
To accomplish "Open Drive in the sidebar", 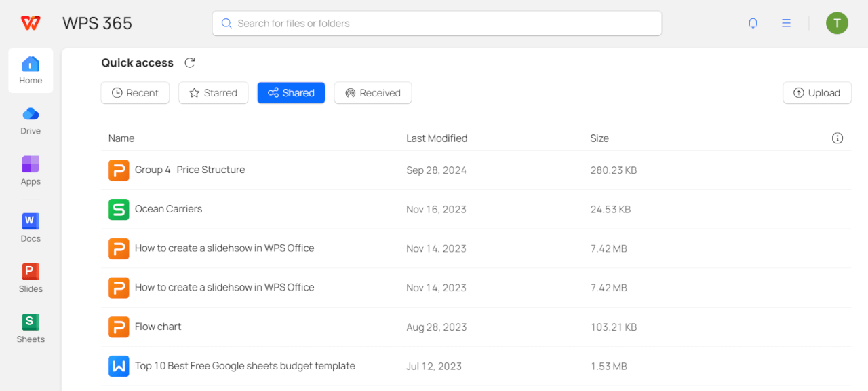I will pos(31,120).
